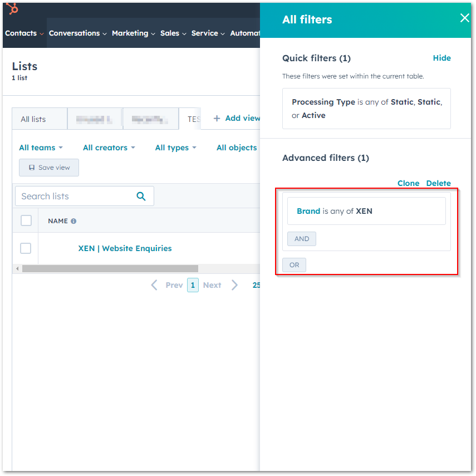This screenshot has width=476, height=476.
Task: Click the magnifying glass search icon
Action: point(141,196)
